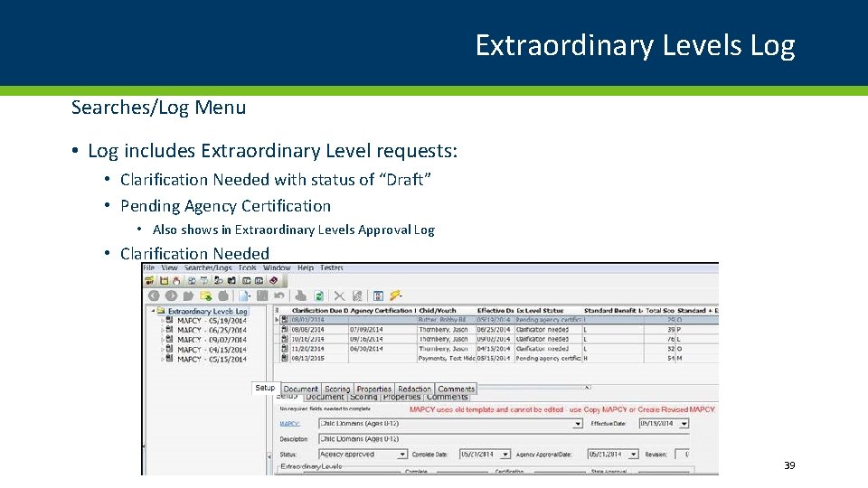This screenshot has height=488, width=868.
Task: Open the Testers menu
Action: (332, 267)
